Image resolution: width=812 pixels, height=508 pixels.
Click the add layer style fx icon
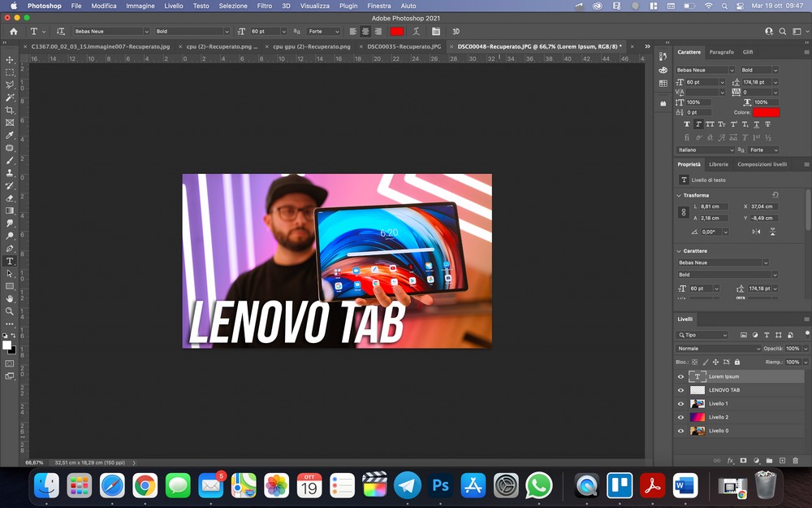click(730, 460)
